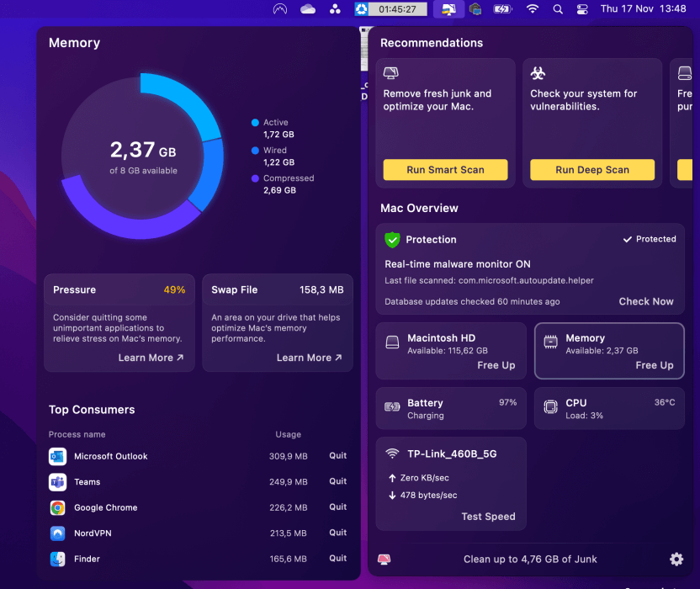The image size is (700, 589).
Task: Click the CPU icon on the CPU load card
Action: (549, 406)
